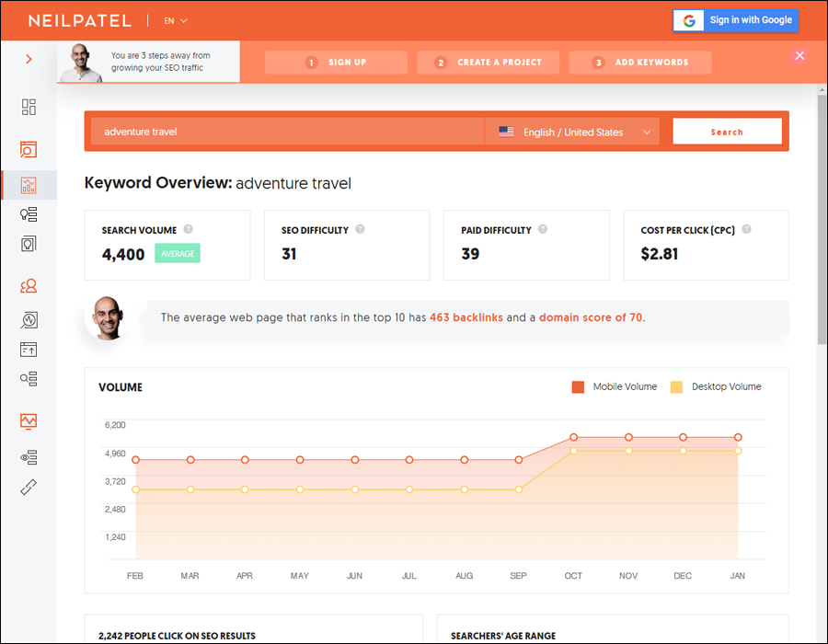Click Neil Patel photo in the banner

pos(81,63)
